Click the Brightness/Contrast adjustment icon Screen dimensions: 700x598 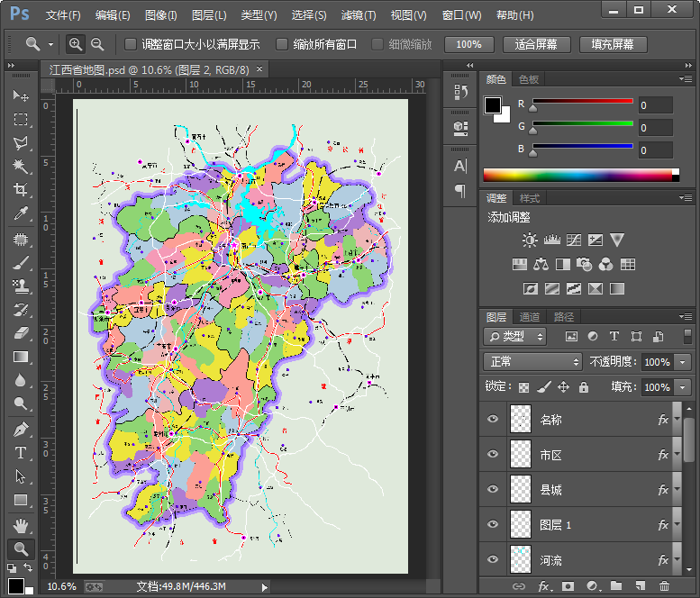coord(529,240)
